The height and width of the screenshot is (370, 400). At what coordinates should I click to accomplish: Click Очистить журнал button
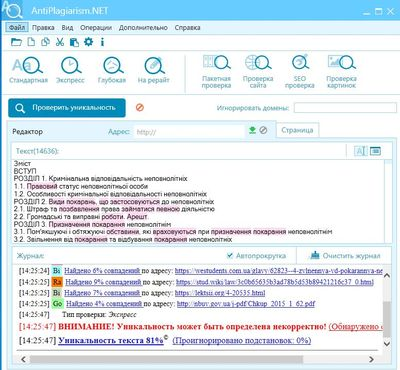345,256
